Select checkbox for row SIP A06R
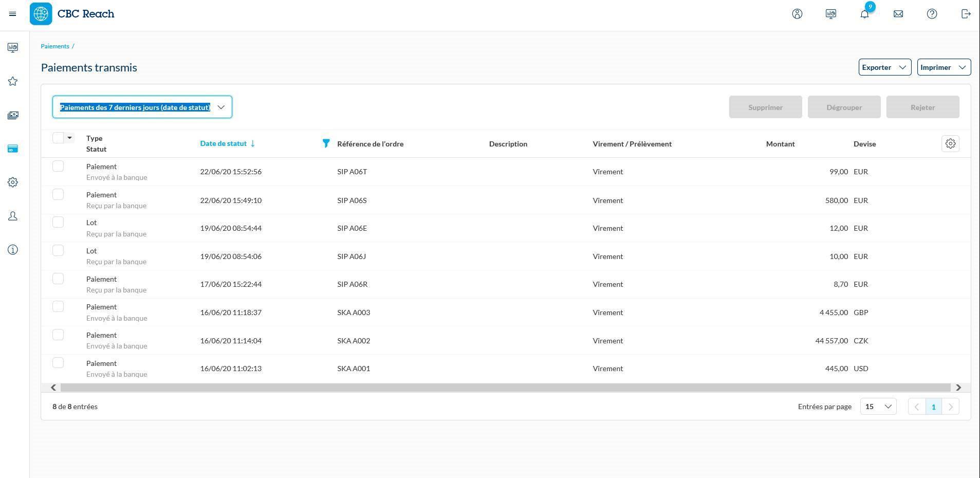980x478 pixels. click(58, 279)
